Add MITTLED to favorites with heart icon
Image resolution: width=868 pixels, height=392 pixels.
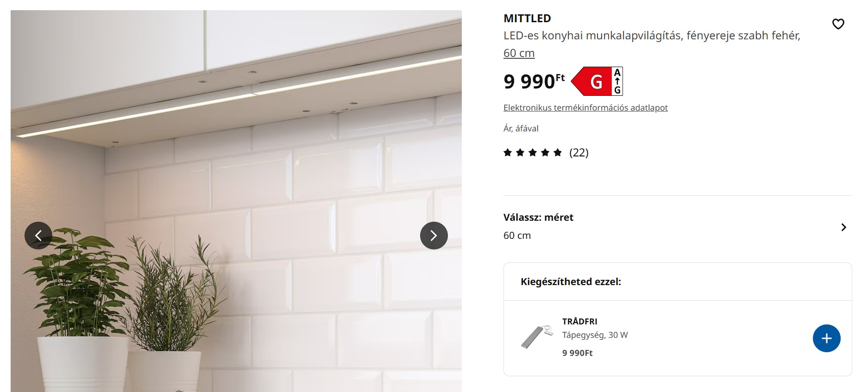click(x=838, y=24)
